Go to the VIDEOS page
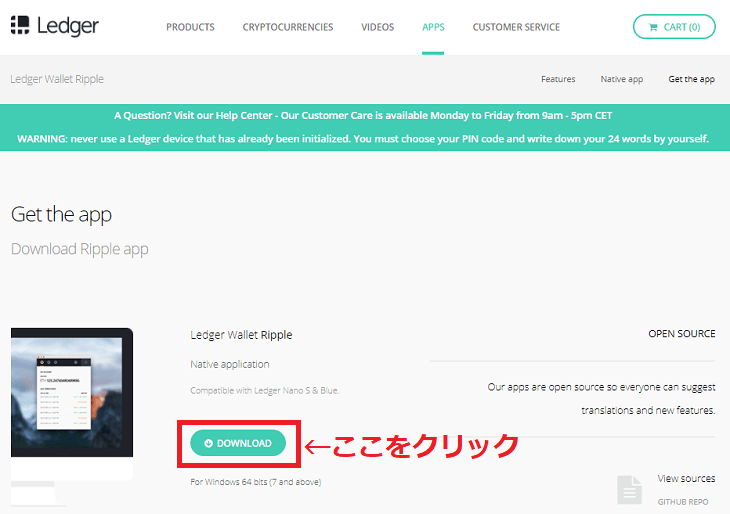730x514 pixels. [378, 27]
